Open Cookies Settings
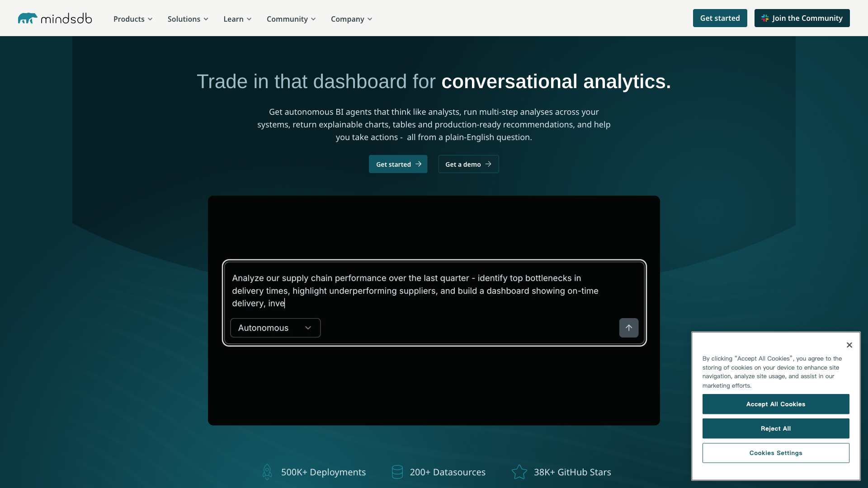 point(775,453)
